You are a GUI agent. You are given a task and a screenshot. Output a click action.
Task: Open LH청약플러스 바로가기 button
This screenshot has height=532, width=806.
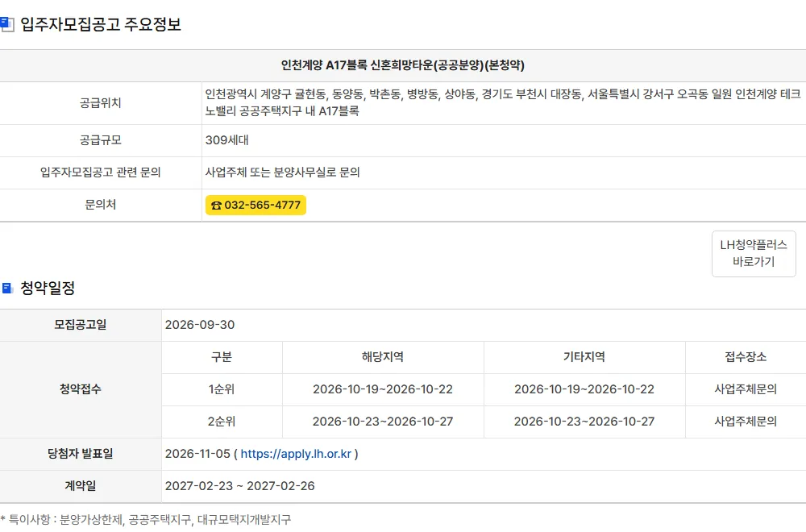click(754, 253)
